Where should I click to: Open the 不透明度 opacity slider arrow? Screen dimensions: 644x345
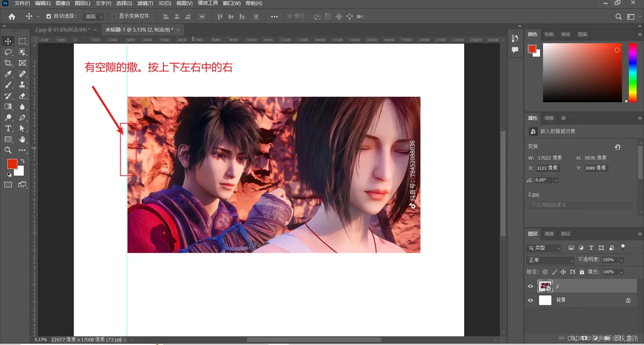(621, 260)
